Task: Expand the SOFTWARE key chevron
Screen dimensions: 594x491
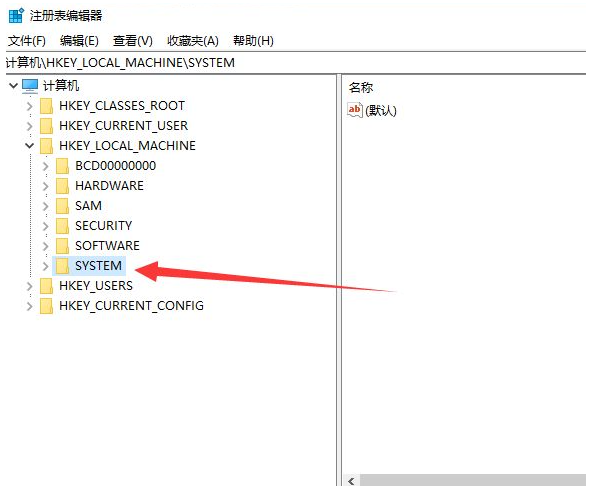Action: 45,246
